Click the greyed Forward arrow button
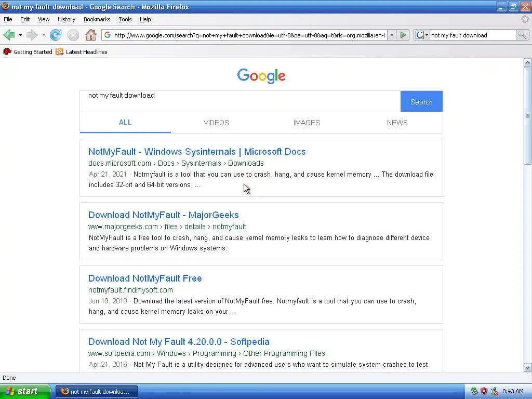 [32, 35]
